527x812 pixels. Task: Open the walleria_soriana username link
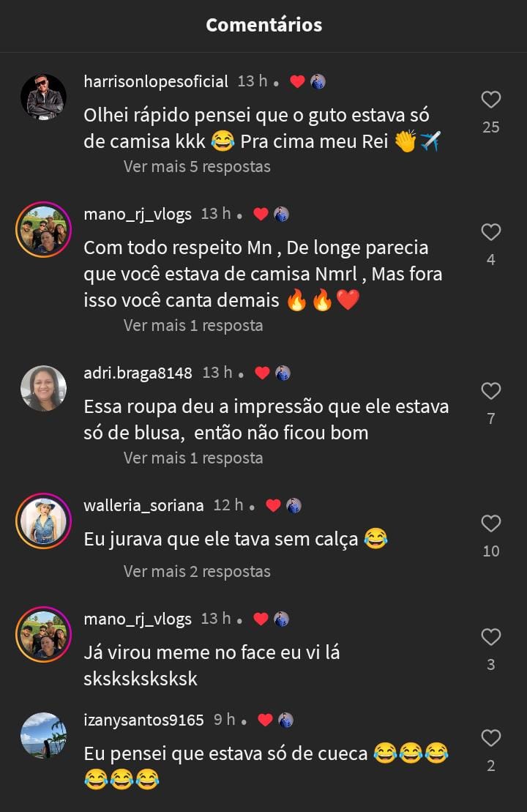(x=143, y=505)
